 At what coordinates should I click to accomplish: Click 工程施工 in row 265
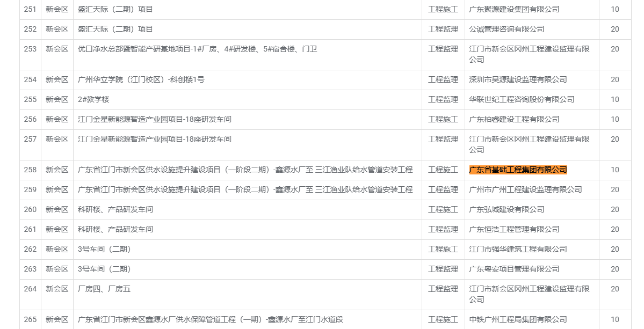pos(443,319)
